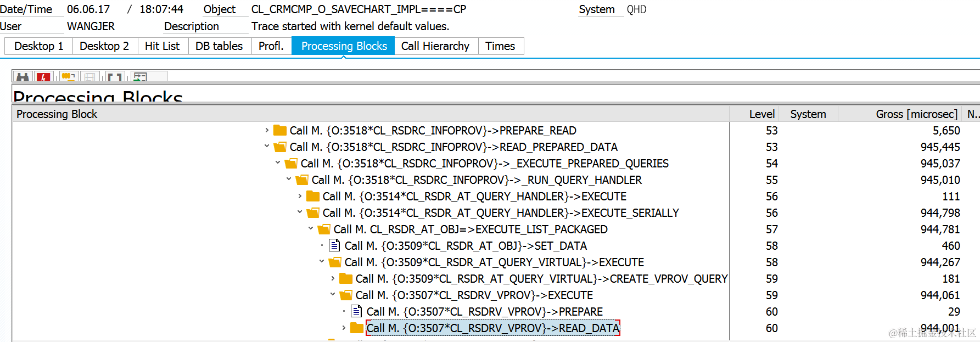Select the EXECUTE_LIST_PACKAGED row text
The image size is (980, 342).
click(x=471, y=229)
